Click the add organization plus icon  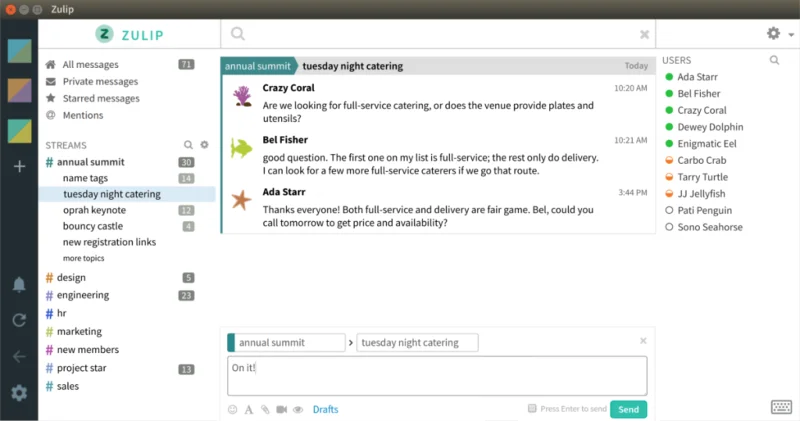pos(19,166)
